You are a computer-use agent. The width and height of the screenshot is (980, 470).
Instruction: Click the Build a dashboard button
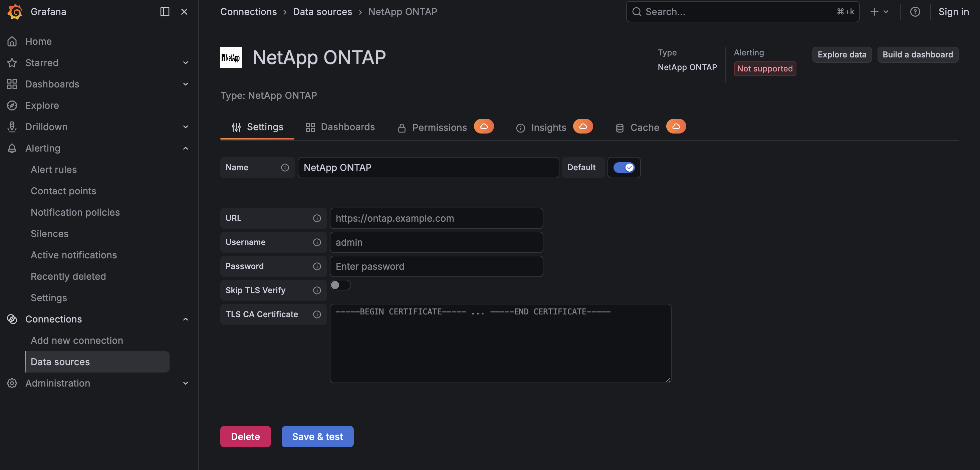917,54
